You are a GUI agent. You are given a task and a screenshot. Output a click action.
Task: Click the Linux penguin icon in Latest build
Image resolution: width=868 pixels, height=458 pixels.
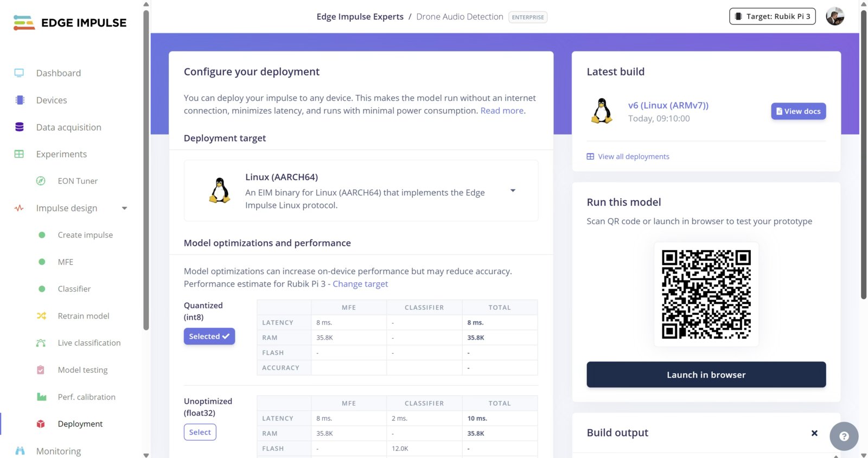(x=602, y=111)
